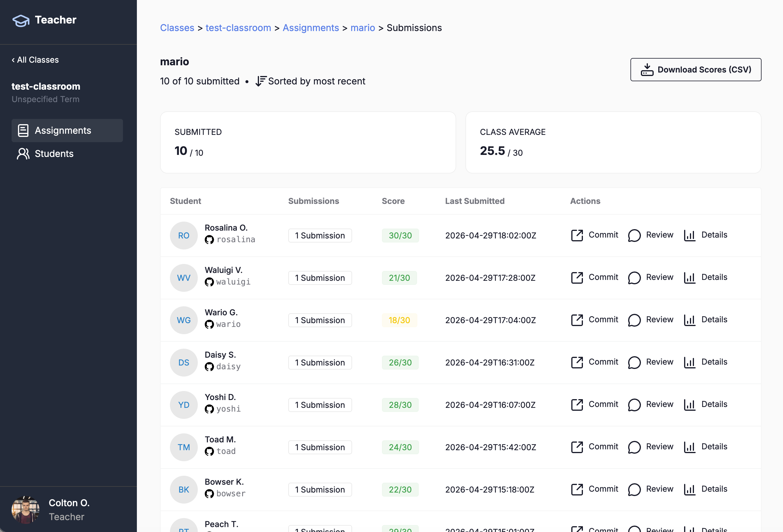Click the Review bubble icon for Yoshi
The width and height of the screenshot is (783, 532).
click(634, 405)
